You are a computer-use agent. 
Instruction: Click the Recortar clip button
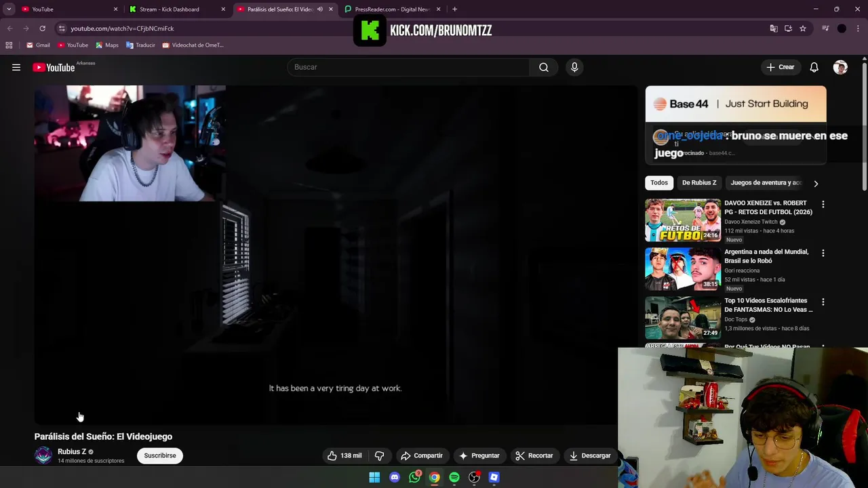tap(534, 455)
